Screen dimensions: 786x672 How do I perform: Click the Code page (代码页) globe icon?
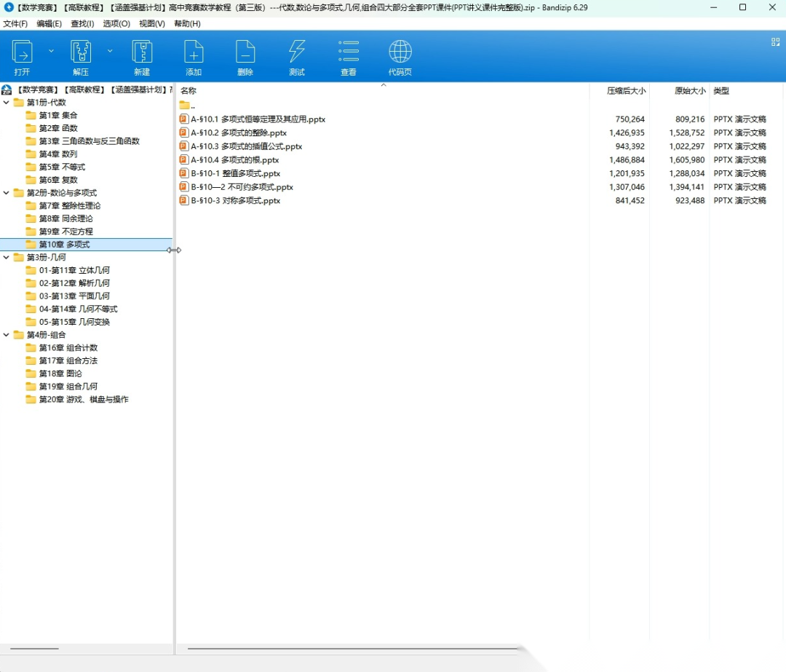tap(400, 52)
